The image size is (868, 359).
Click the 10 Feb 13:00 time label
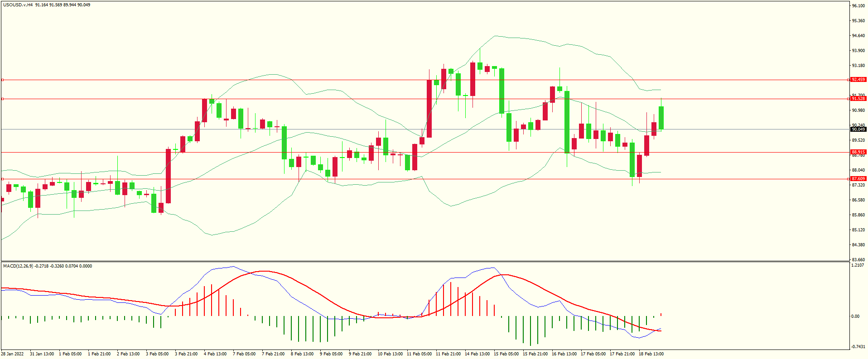pyautogui.click(x=390, y=354)
